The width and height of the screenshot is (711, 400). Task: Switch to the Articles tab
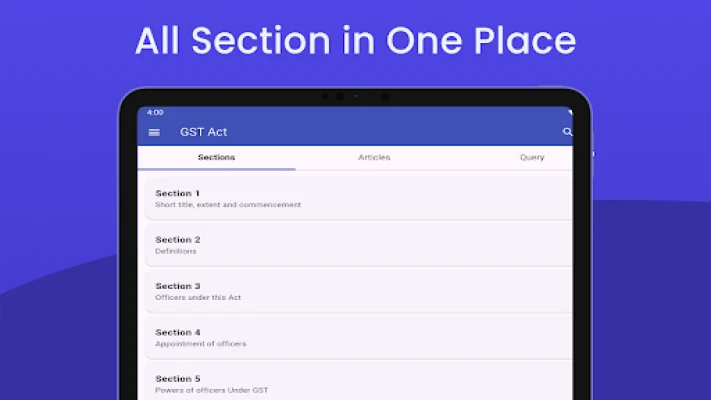(x=374, y=157)
